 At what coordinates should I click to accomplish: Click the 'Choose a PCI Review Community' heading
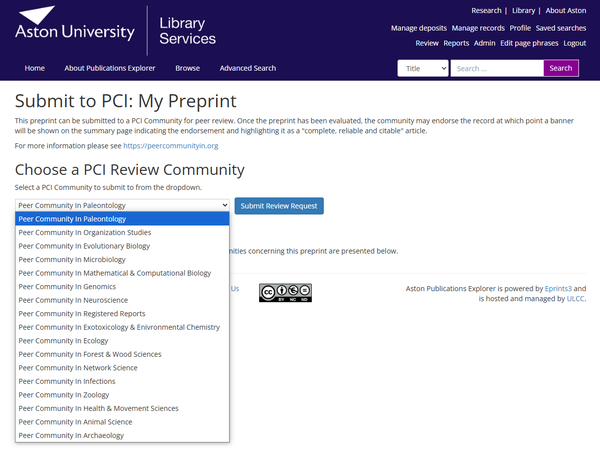pos(130,170)
